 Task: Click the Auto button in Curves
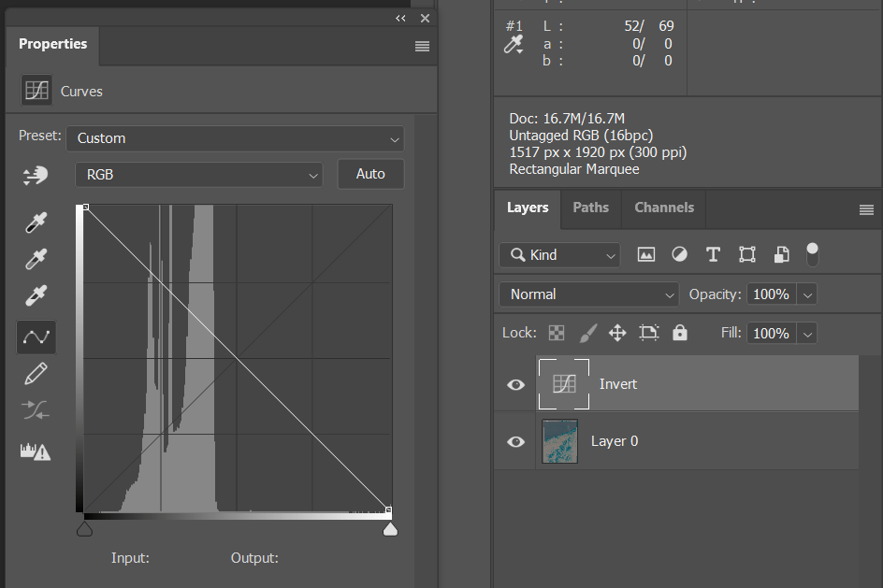click(x=370, y=175)
